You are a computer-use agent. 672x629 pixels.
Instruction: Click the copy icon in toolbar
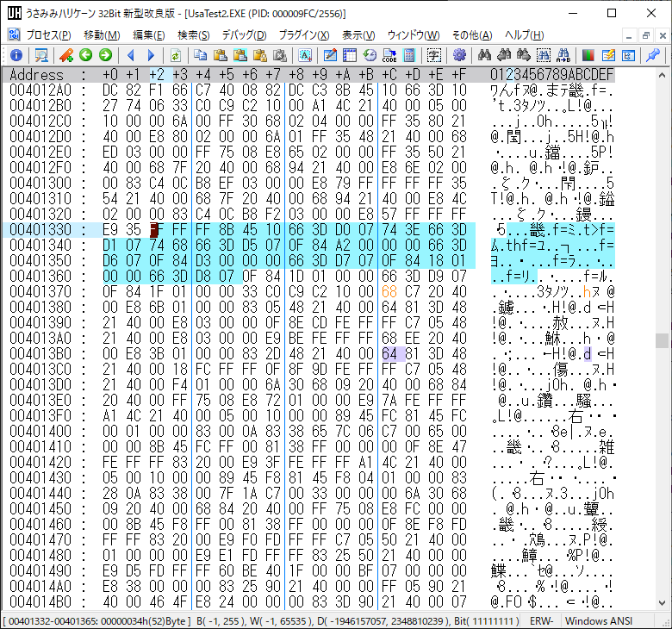point(199,54)
